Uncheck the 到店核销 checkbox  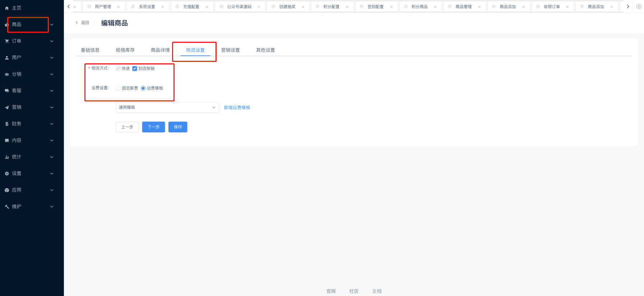coord(135,69)
